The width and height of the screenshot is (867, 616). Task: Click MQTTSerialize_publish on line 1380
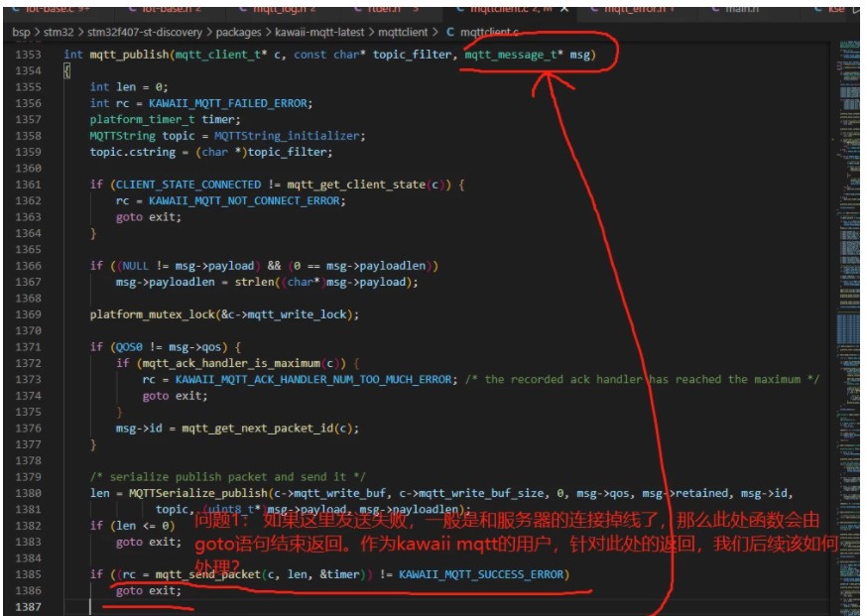198,493
